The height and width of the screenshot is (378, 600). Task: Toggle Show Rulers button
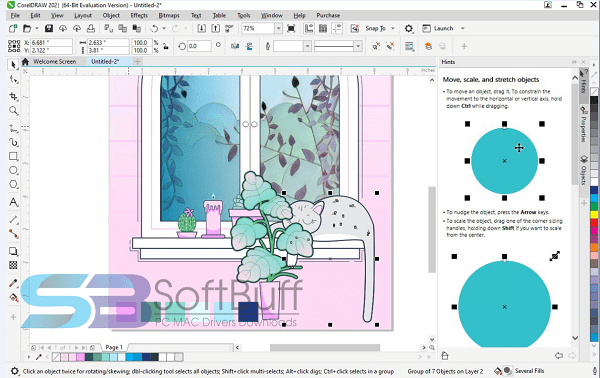(309, 28)
